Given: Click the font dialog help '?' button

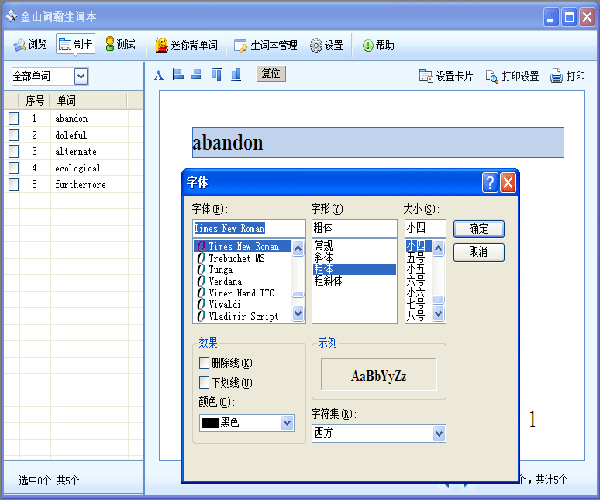Looking at the screenshot, I should pos(490,182).
